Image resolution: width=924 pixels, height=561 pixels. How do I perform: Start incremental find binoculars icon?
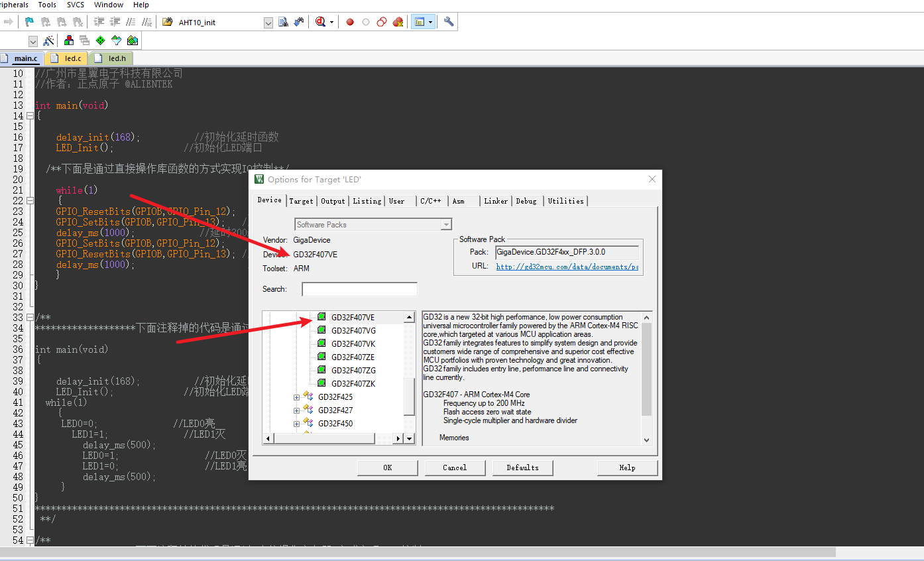(299, 22)
